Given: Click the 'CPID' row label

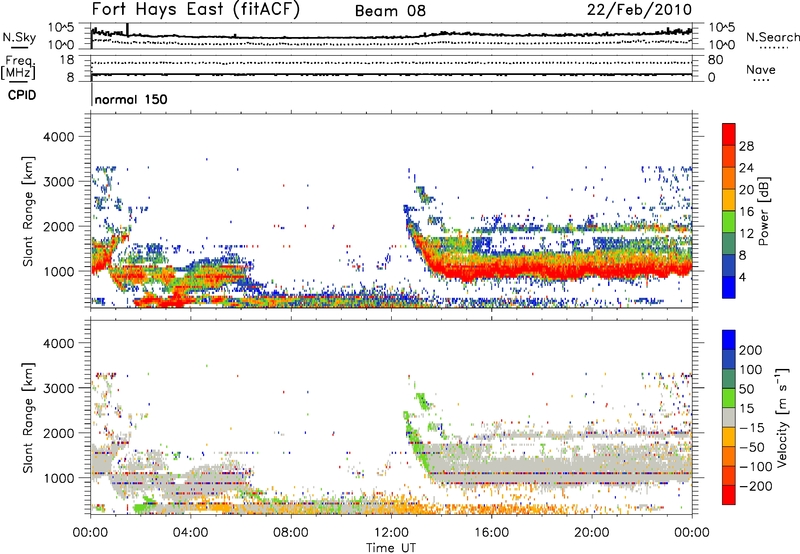Looking at the screenshot, I should (22, 95).
